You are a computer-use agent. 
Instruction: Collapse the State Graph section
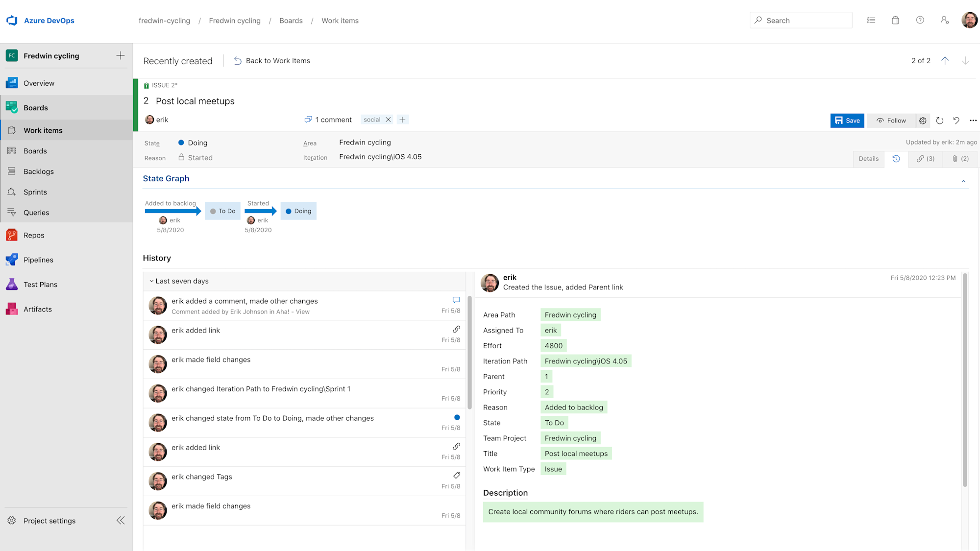(x=963, y=181)
